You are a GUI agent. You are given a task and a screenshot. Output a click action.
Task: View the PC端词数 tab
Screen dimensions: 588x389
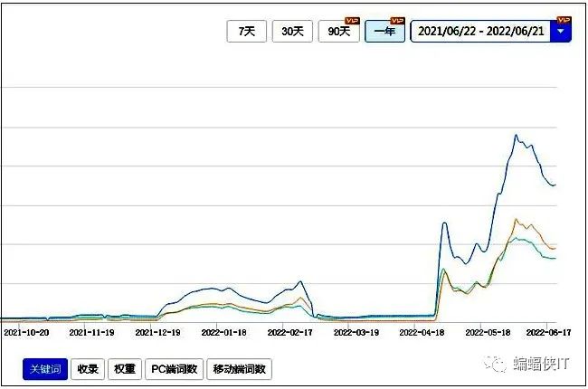click(174, 369)
